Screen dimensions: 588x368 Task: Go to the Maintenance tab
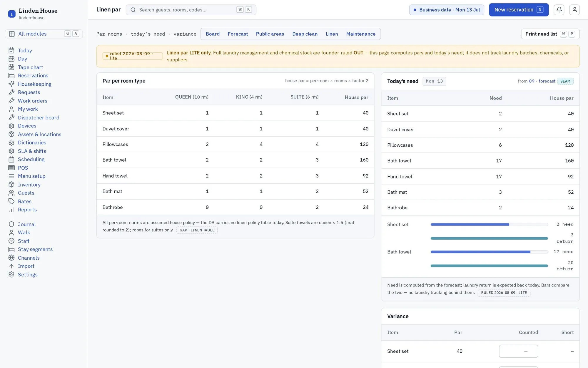coord(361,34)
